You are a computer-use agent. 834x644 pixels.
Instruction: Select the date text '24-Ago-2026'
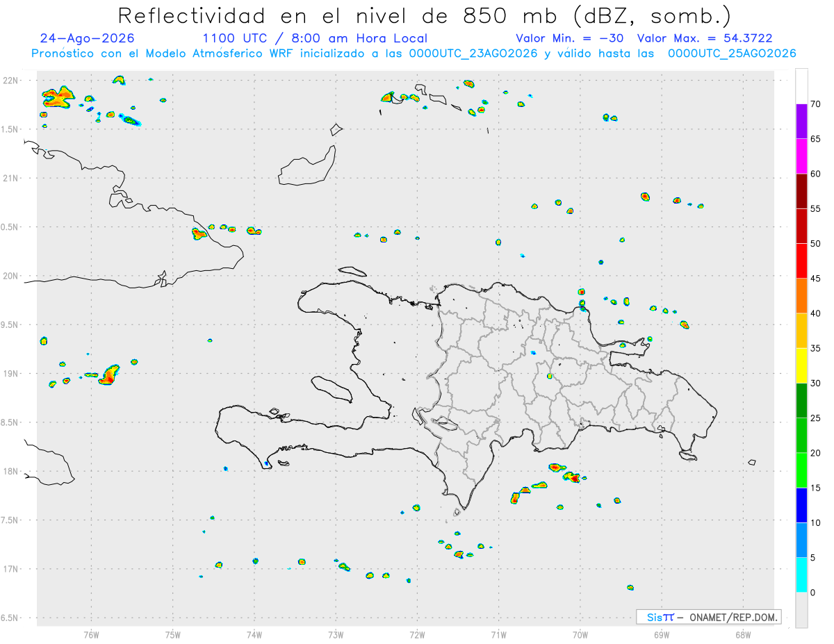coord(88,38)
